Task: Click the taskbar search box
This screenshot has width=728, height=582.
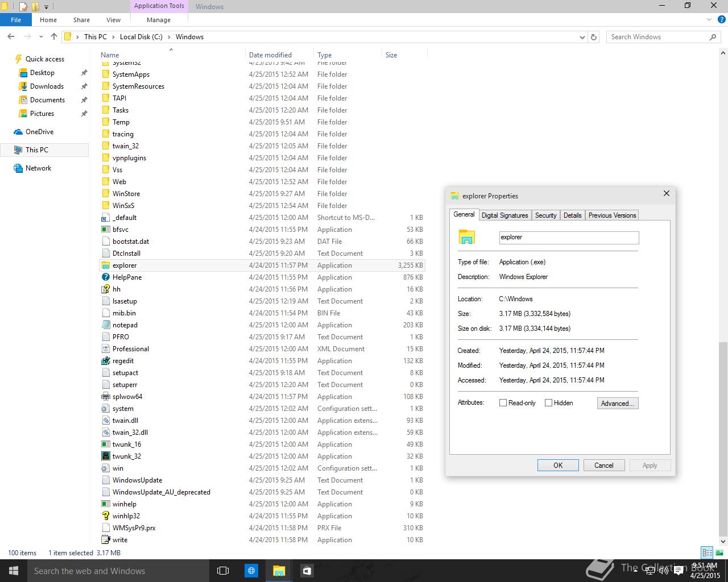Action: [x=118, y=571]
